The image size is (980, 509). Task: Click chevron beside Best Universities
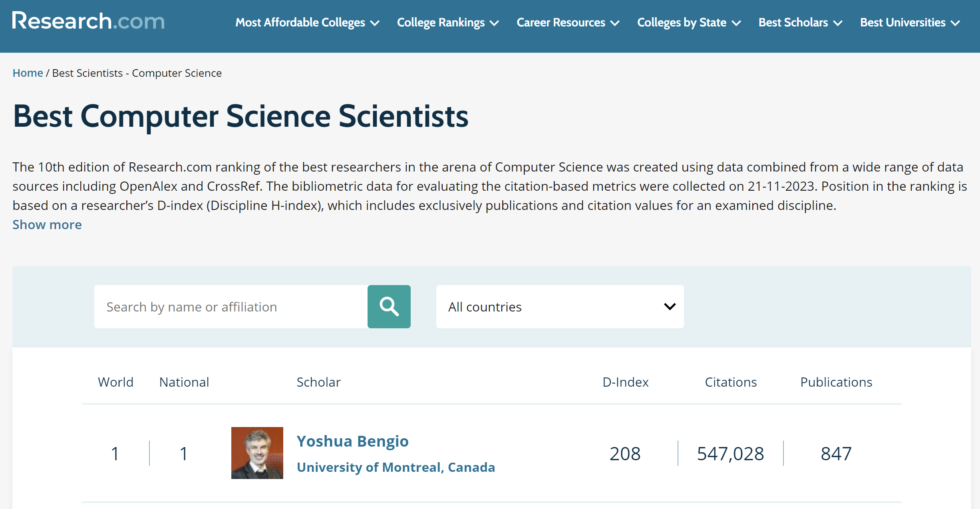[x=955, y=23]
